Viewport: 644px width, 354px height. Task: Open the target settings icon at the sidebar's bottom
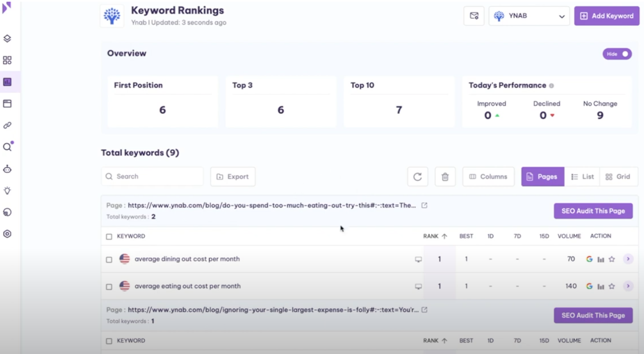pos(7,234)
